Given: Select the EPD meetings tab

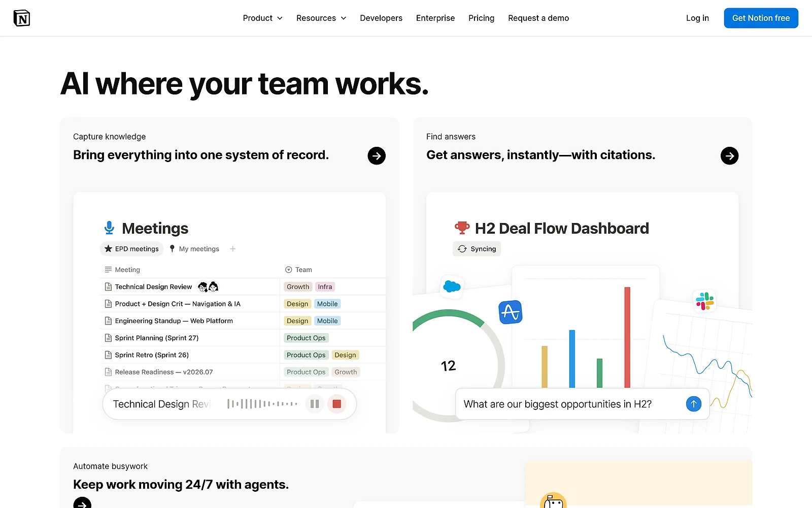Looking at the screenshot, I should (131, 249).
